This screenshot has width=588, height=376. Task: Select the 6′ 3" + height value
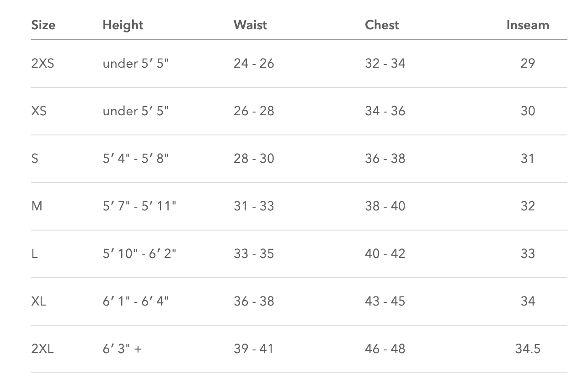click(122, 349)
